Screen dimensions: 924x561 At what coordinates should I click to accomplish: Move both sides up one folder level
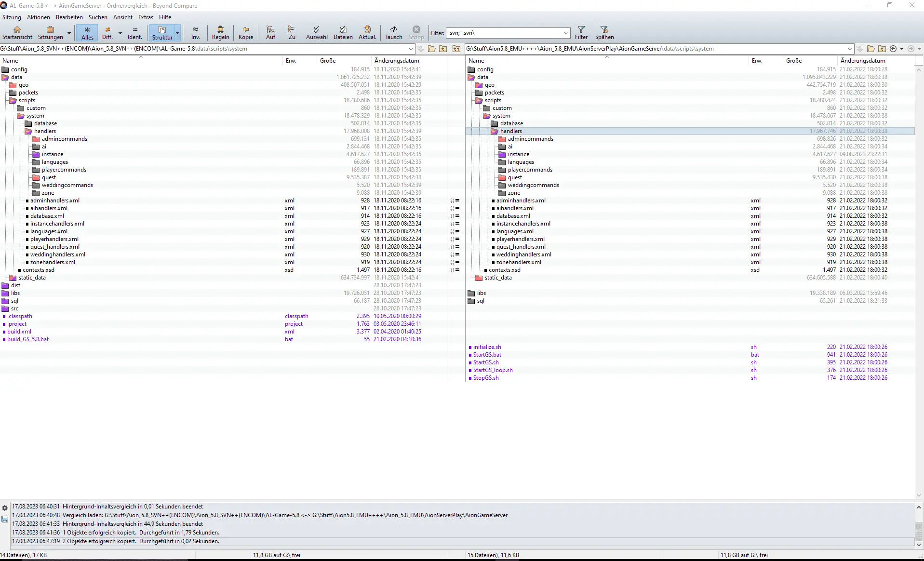tap(456, 49)
